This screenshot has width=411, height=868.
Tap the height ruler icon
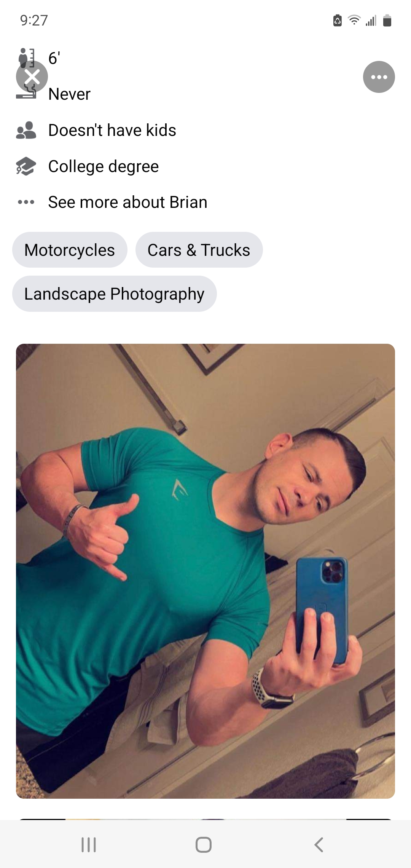(26, 58)
